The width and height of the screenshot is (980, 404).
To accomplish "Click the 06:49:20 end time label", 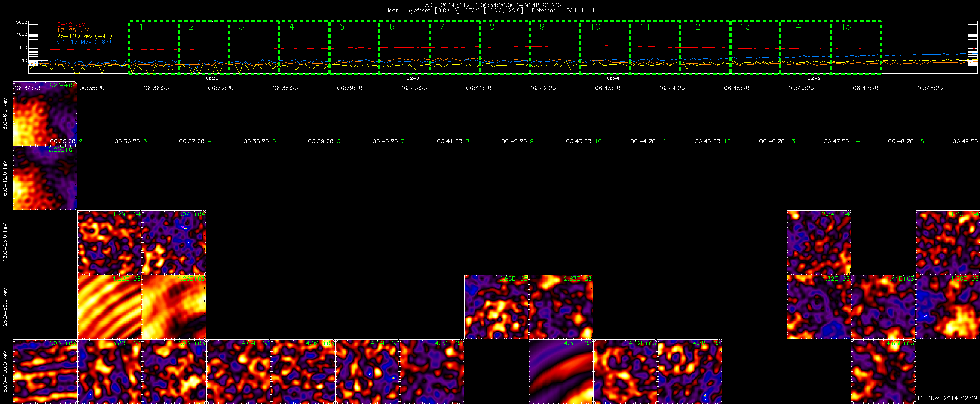I will 965,141.
